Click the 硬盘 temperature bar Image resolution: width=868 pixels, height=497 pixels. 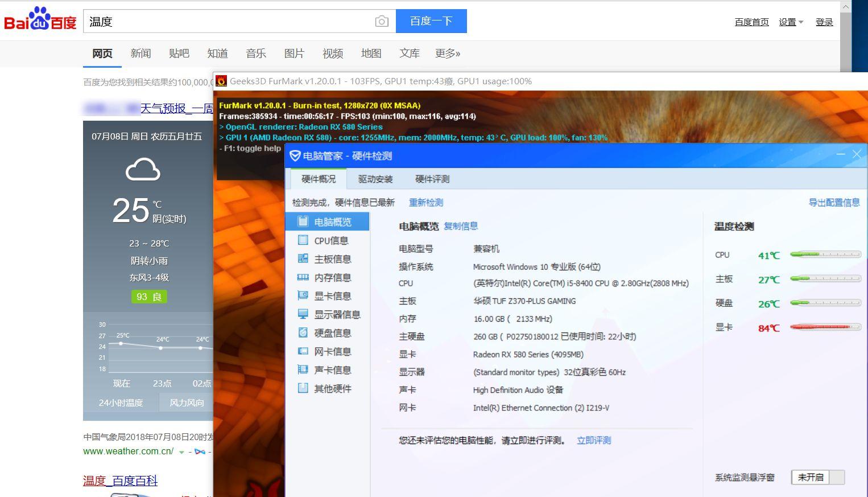(x=825, y=303)
